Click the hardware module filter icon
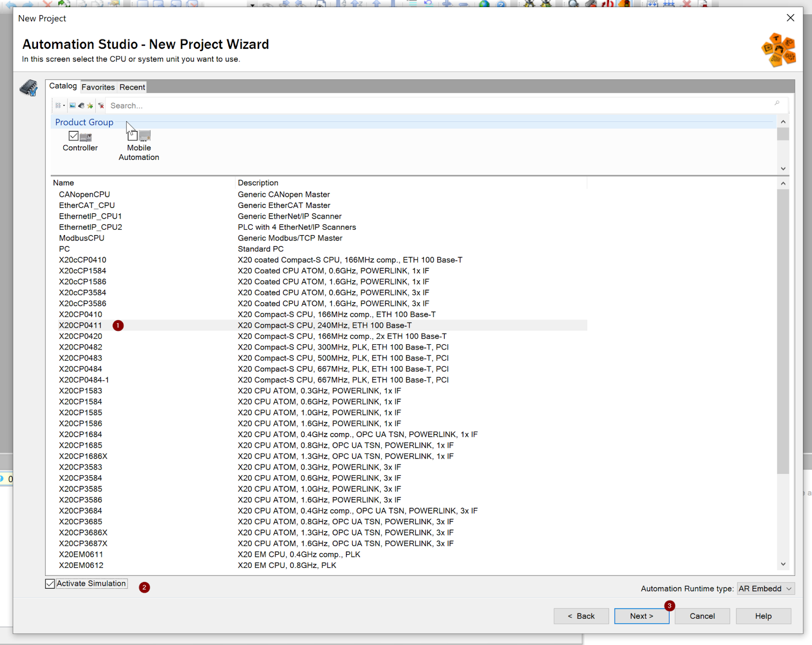The width and height of the screenshot is (812, 645). coord(81,106)
